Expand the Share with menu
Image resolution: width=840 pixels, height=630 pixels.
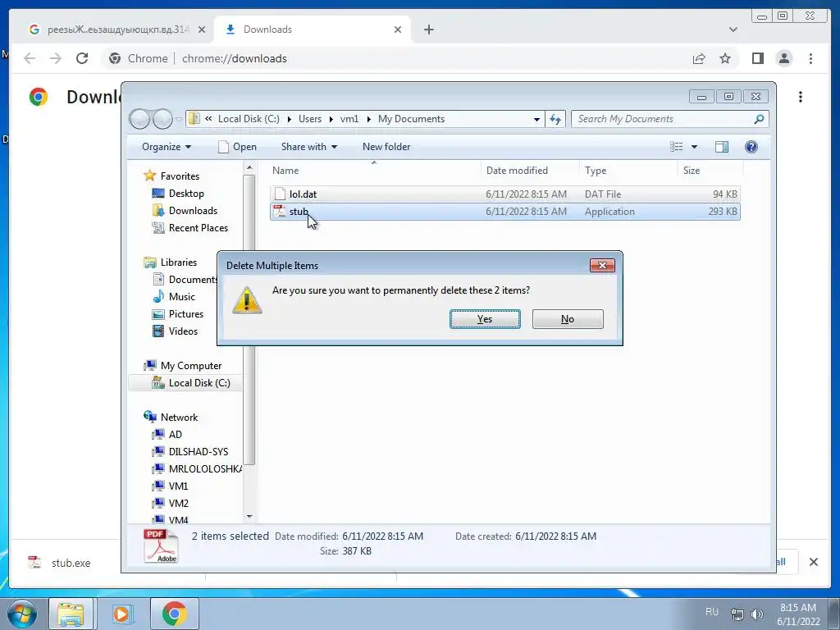coord(309,147)
